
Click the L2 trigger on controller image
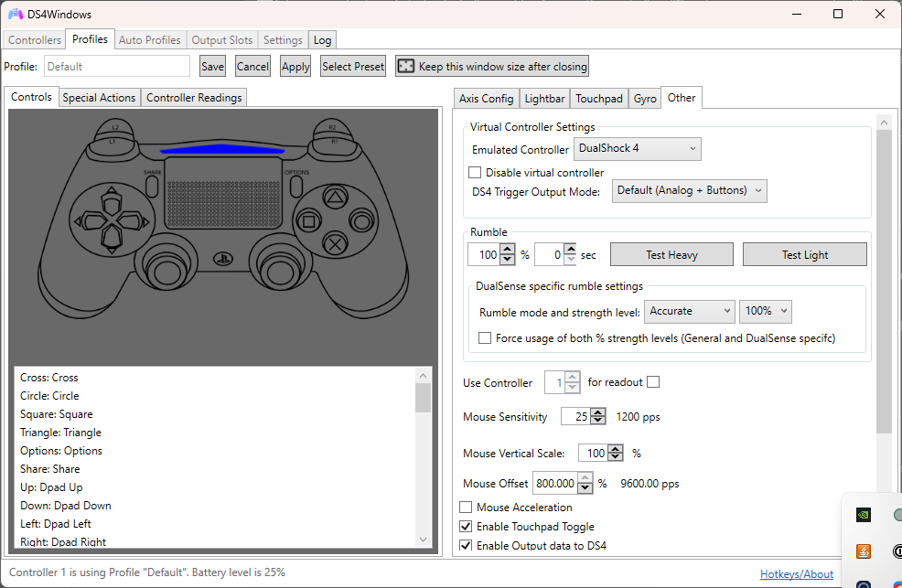115,126
